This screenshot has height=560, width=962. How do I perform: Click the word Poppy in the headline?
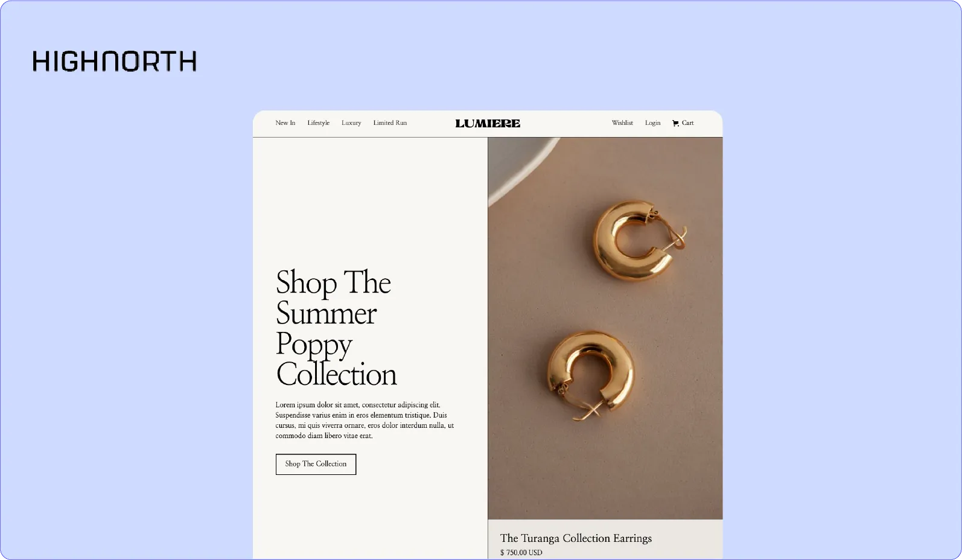[314, 345]
